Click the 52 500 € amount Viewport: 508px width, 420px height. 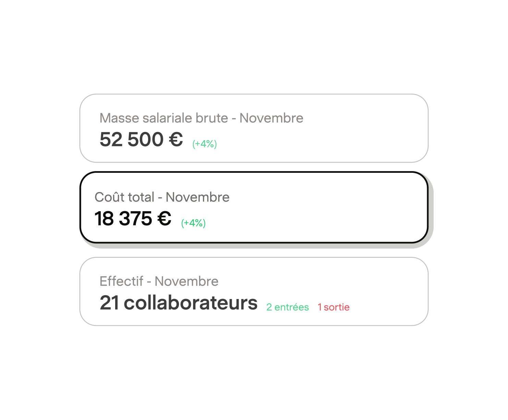pyautogui.click(x=141, y=140)
